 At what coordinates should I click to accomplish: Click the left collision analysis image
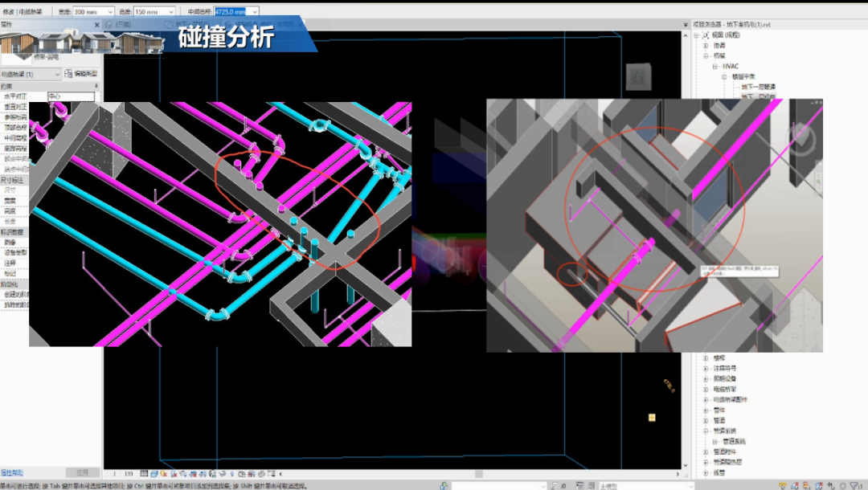(x=220, y=224)
